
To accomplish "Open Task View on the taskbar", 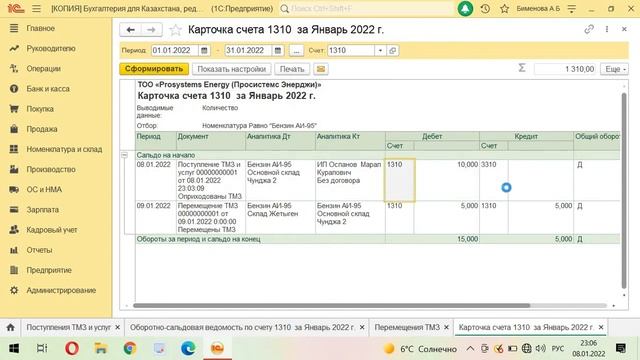I will [x=42, y=349].
